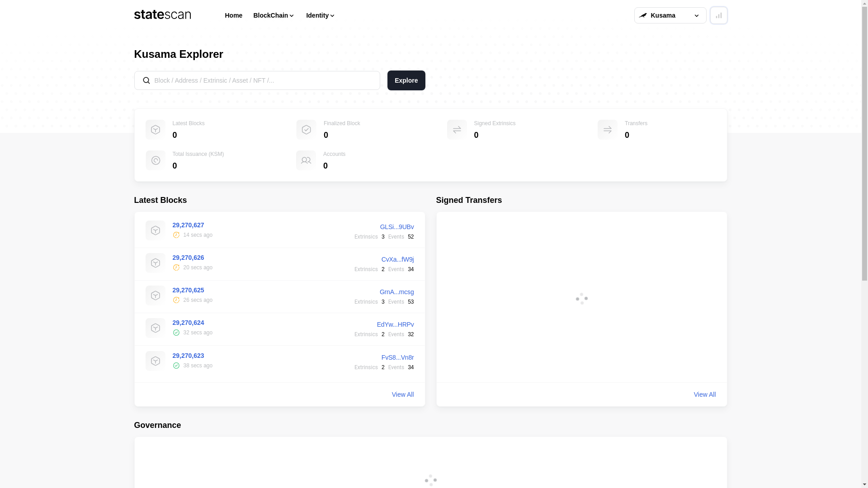
Task: Click the Accounts people icon
Action: point(306,160)
